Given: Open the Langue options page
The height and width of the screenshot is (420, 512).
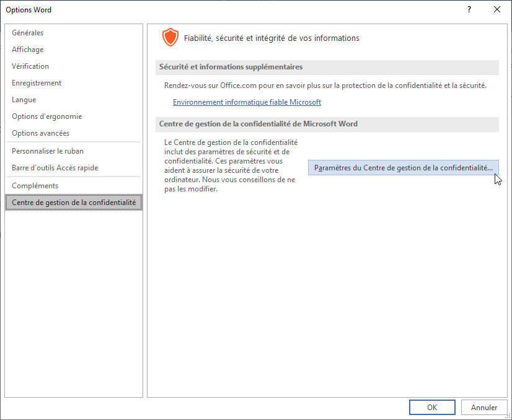Looking at the screenshot, I should pos(24,100).
